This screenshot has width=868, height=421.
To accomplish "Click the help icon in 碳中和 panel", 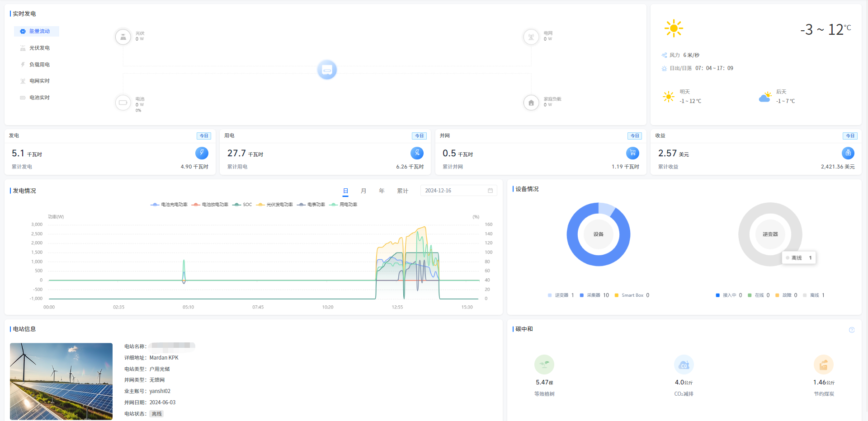I will 852,330.
